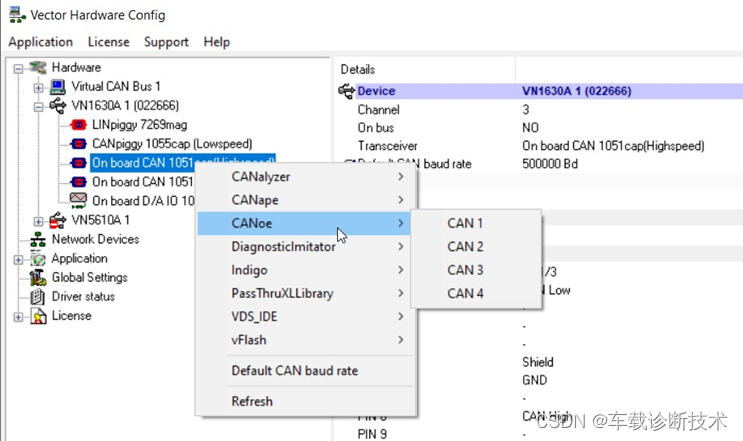This screenshot has height=441, width=743.
Task: Click the Global Settings icon
Action: pyautogui.click(x=38, y=278)
